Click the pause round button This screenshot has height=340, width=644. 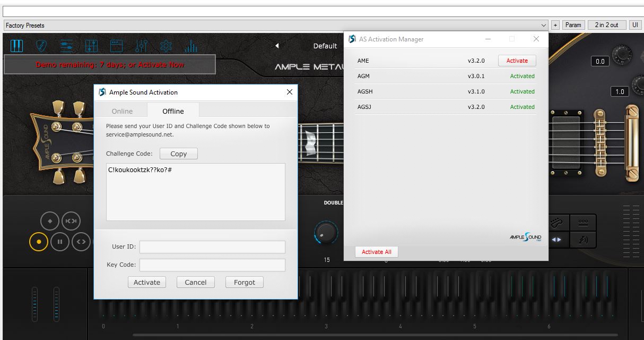click(60, 242)
